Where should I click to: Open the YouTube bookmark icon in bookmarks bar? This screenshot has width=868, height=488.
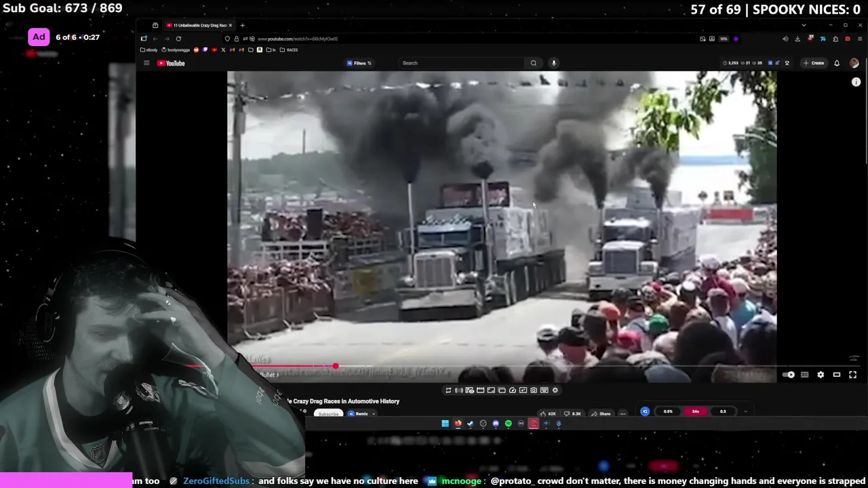point(214,49)
